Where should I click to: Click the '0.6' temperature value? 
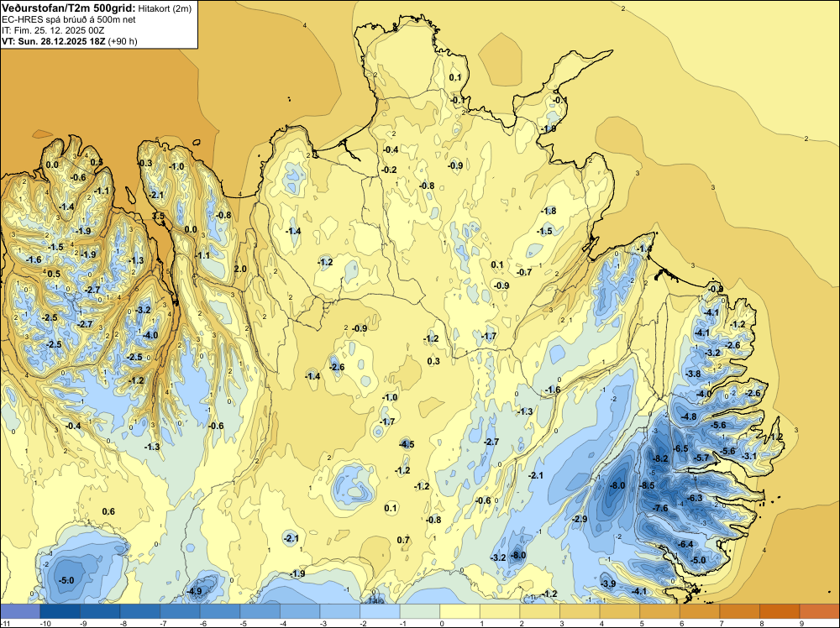pyautogui.click(x=108, y=512)
